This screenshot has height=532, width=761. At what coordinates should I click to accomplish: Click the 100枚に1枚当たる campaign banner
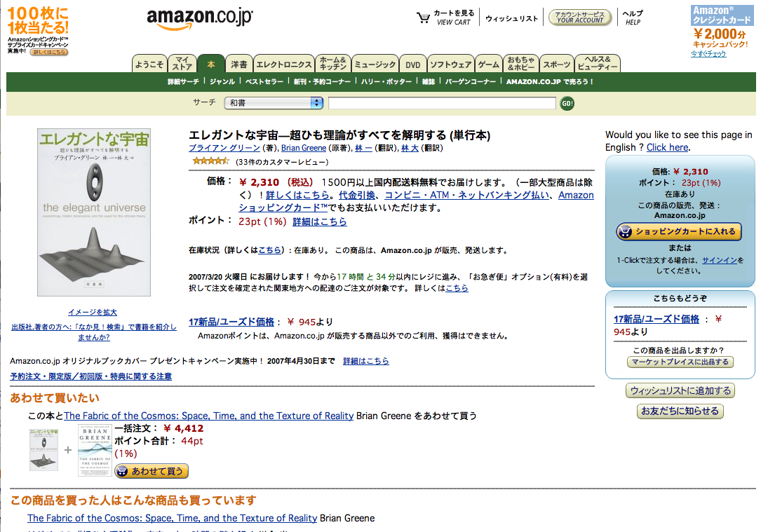click(38, 31)
